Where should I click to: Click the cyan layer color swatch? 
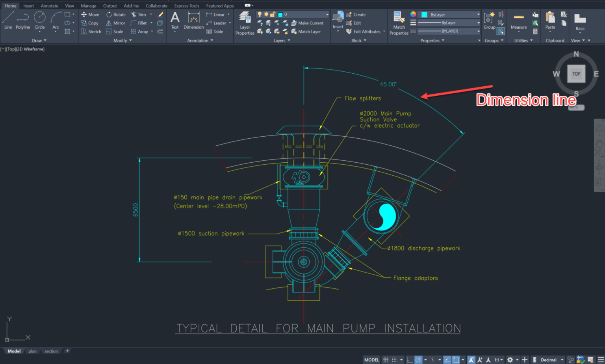[x=280, y=15]
